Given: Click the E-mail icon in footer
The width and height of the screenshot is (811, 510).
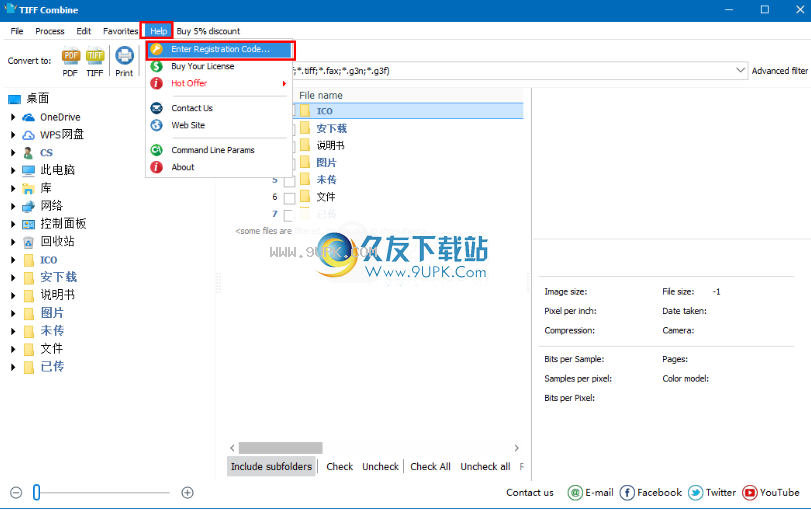Looking at the screenshot, I should tap(575, 493).
